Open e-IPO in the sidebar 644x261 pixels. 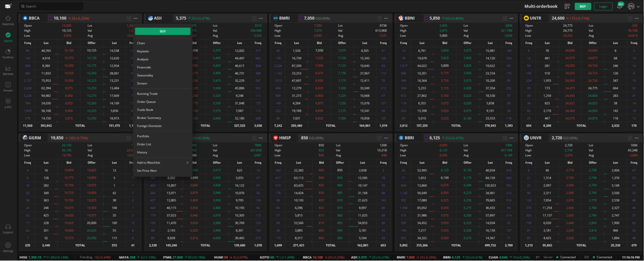[x=8, y=103]
